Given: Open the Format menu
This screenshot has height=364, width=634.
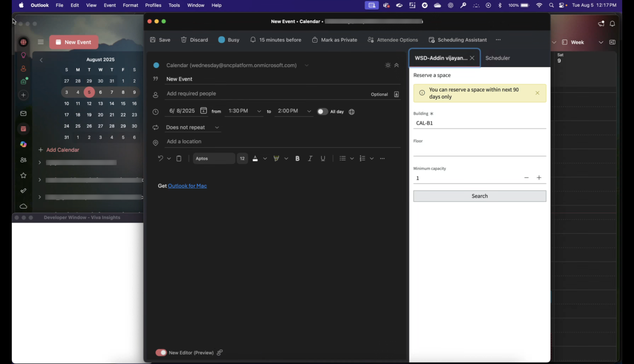Looking at the screenshot, I should coord(131,5).
